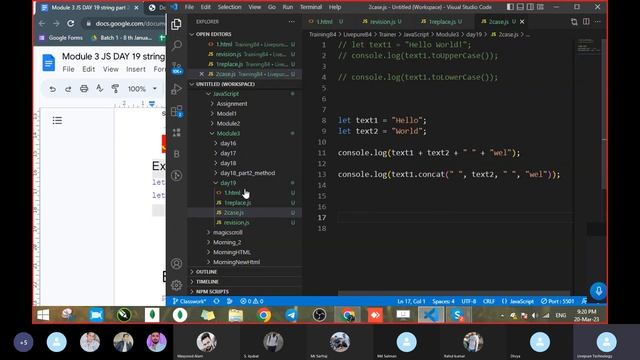Click the blue microphone button
This screenshot has height=360, width=640.
click(598, 291)
